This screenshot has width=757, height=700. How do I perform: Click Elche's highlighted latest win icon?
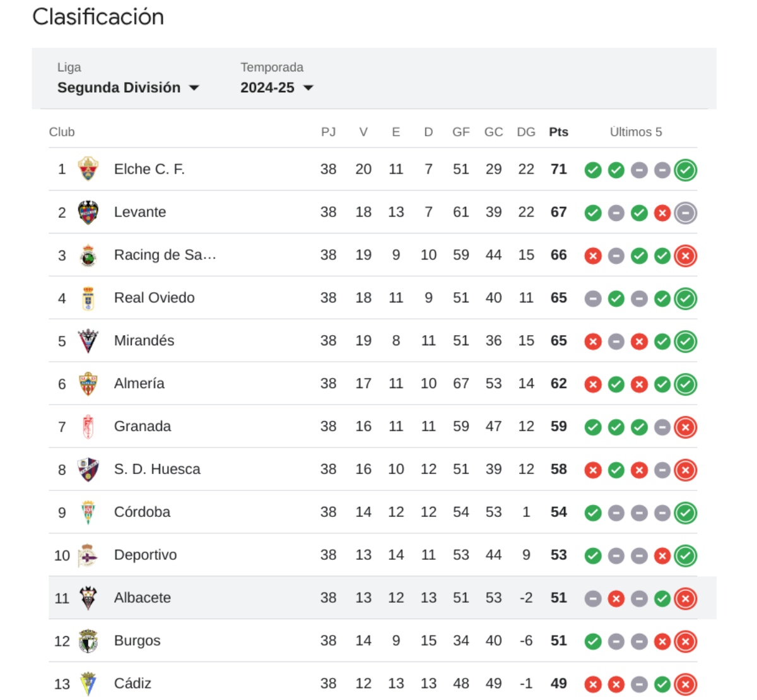(686, 170)
